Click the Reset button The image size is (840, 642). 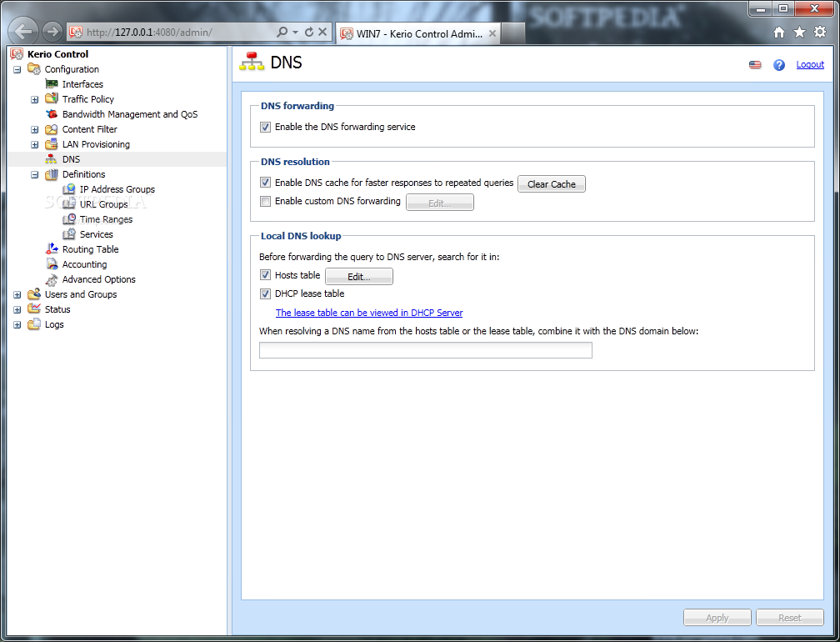(x=790, y=617)
